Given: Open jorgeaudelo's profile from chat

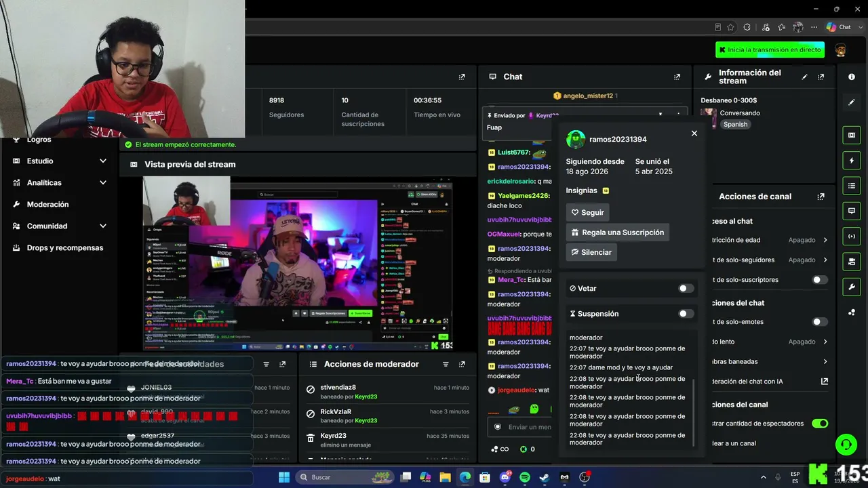Looking at the screenshot, I should pos(515,390).
